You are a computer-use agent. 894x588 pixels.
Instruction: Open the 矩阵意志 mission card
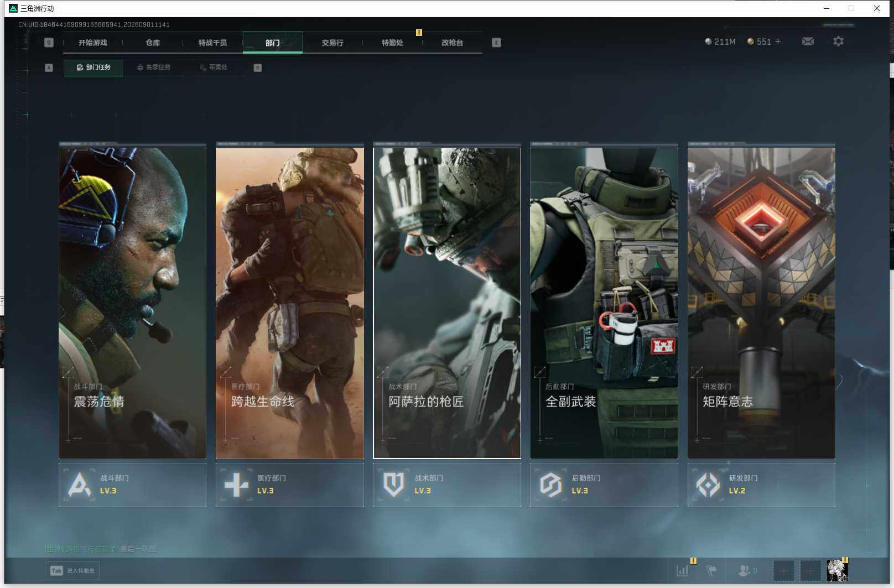(x=761, y=303)
